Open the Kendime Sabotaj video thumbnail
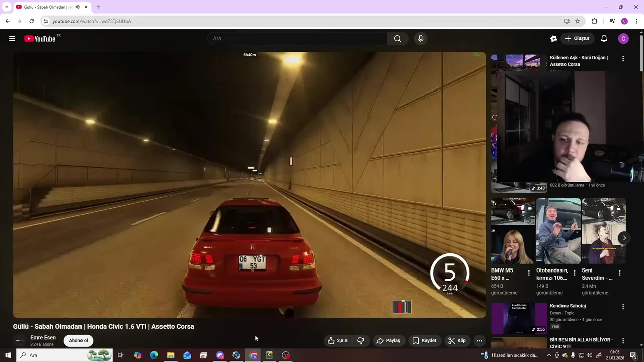This screenshot has width=644, height=362. coord(519,318)
